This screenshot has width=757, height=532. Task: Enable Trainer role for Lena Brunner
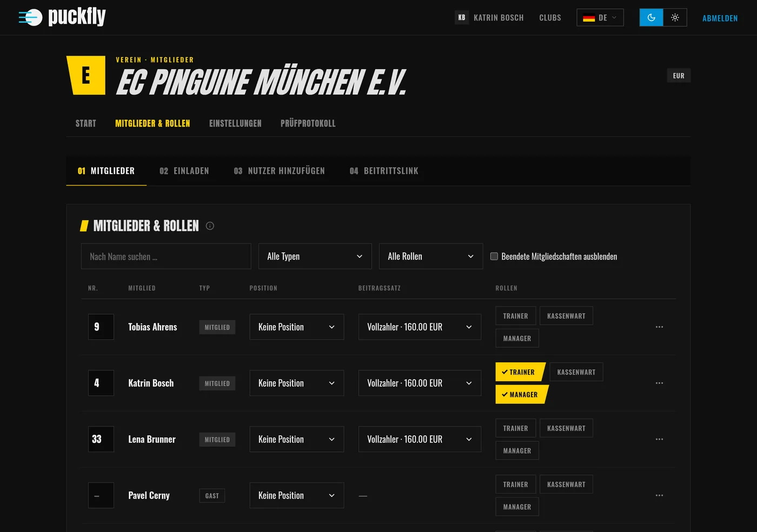[x=516, y=428]
